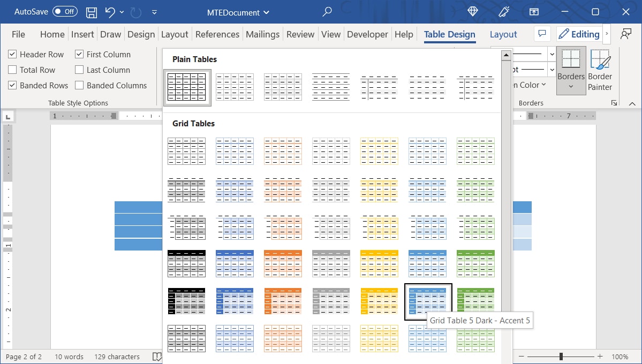642x364 pixels.
Task: Open the Comments icon next to Editing
Action: tap(542, 33)
